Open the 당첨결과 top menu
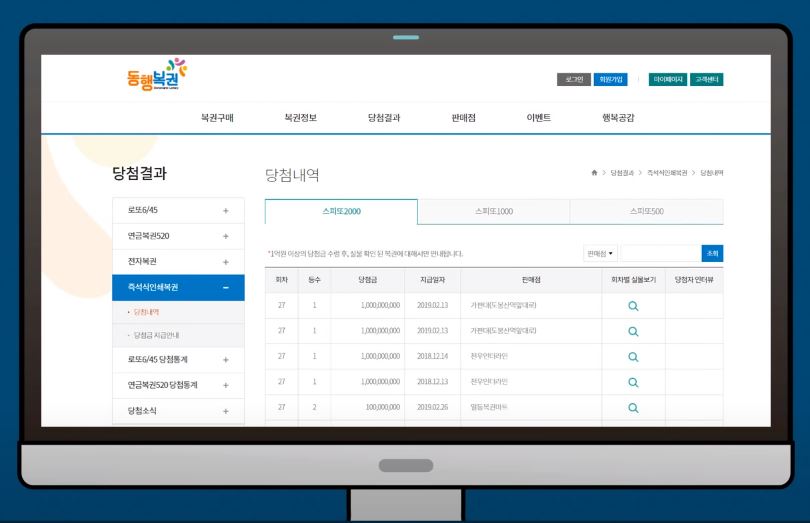The height and width of the screenshot is (523, 810). (384, 118)
